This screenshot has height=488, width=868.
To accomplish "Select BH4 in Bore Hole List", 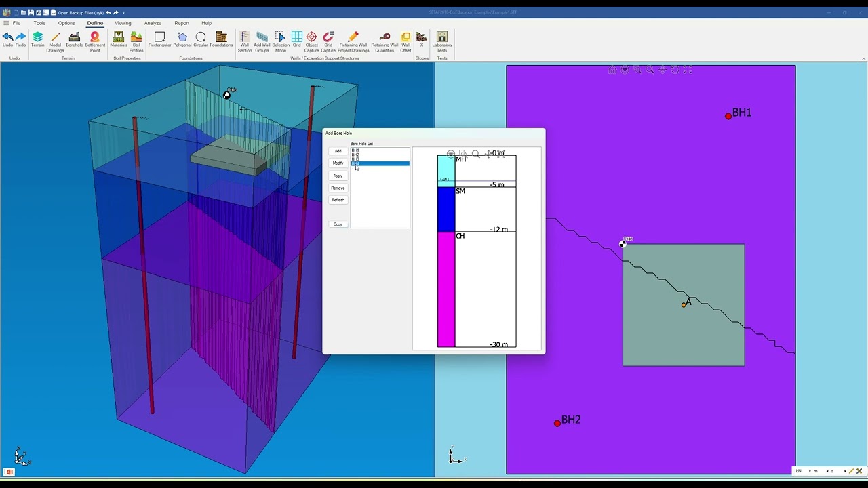I will point(380,163).
